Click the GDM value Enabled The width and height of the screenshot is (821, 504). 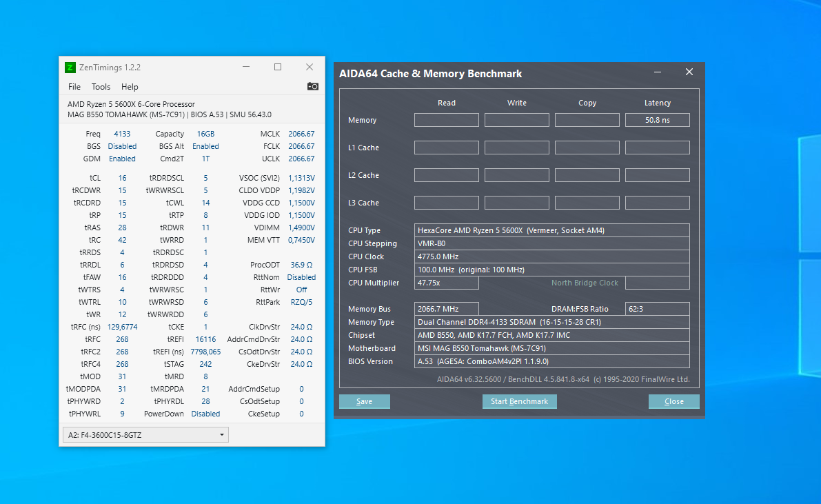pos(122,159)
